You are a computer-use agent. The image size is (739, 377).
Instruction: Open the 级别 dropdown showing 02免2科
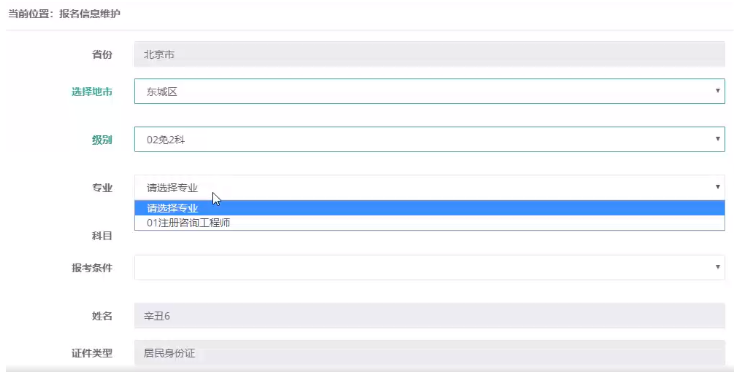click(x=429, y=139)
